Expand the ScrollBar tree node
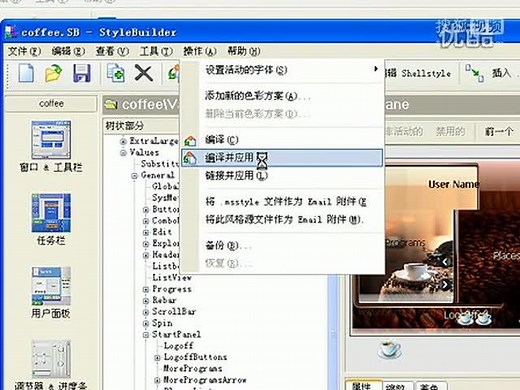 pos(146,312)
